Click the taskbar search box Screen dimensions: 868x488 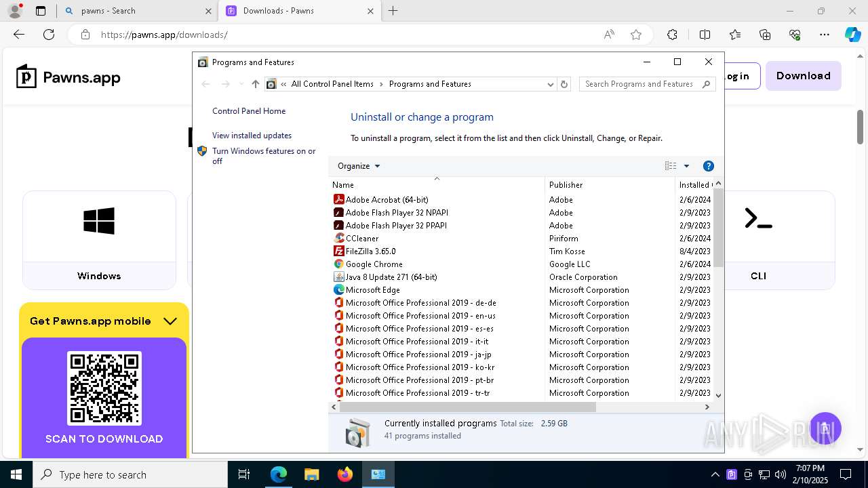(130, 474)
